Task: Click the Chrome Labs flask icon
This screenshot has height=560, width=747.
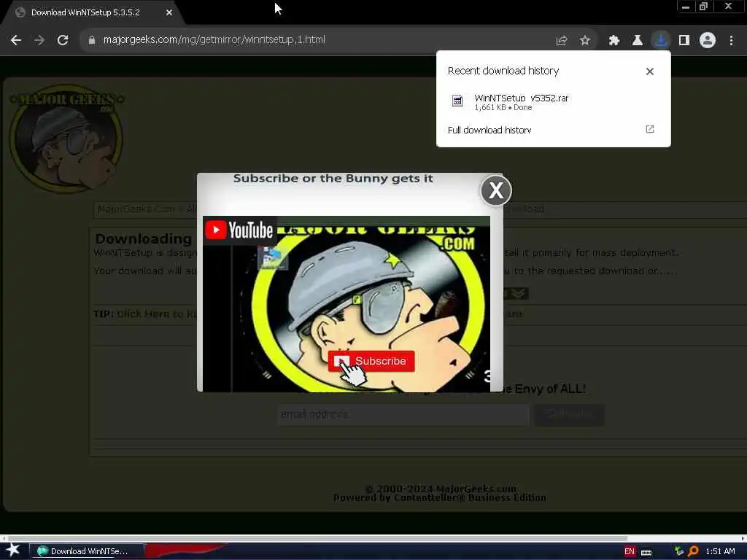Action: click(638, 41)
